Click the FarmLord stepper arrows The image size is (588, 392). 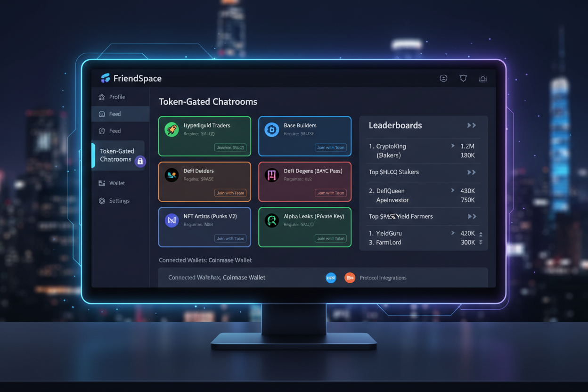(481, 242)
